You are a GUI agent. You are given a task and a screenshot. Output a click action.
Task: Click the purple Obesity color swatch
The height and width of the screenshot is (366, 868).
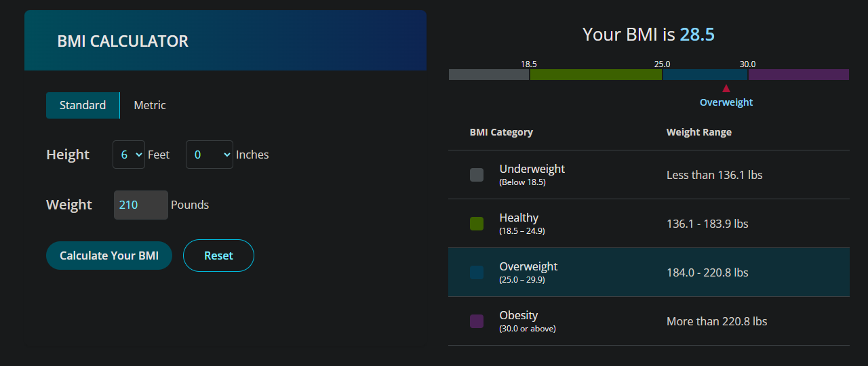[x=477, y=321]
